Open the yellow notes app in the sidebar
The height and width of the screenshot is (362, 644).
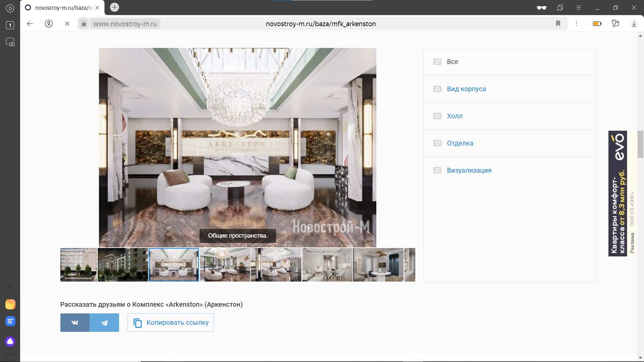[10, 304]
